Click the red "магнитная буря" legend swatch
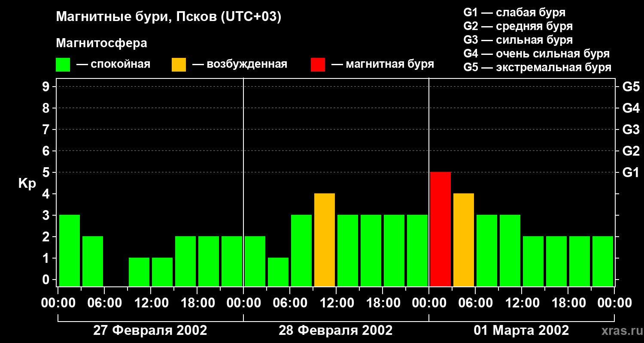Image resolution: width=644 pixels, height=343 pixels. 318,65
